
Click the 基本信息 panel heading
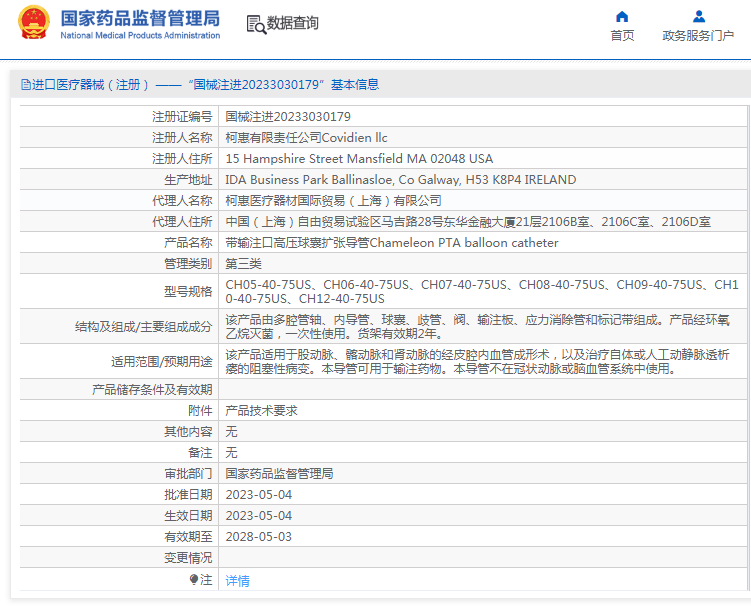pos(355,85)
